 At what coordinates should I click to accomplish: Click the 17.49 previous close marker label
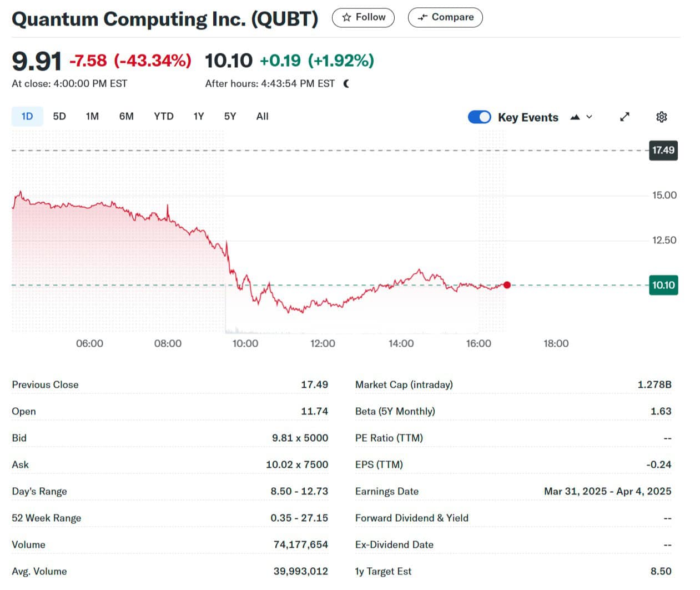click(x=663, y=150)
